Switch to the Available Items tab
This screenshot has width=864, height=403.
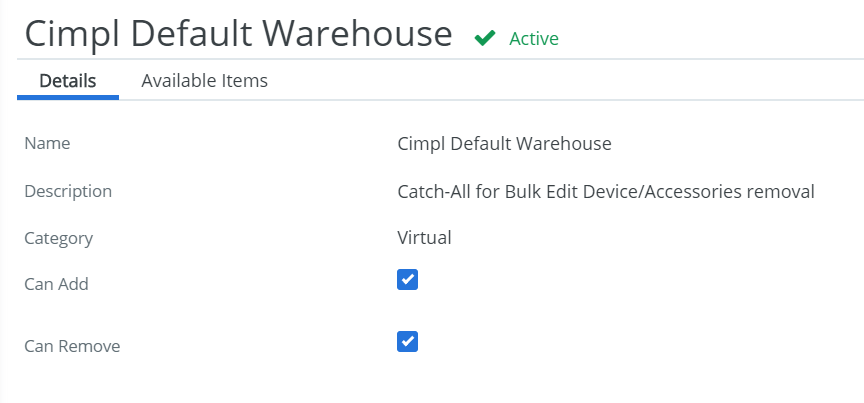click(x=204, y=80)
